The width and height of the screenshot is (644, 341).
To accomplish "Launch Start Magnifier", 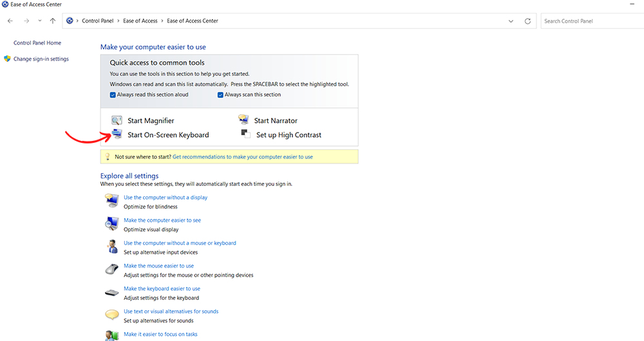I will (x=151, y=121).
